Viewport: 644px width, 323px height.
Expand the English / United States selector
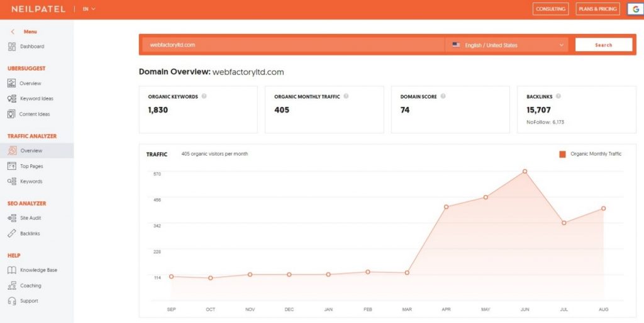[507, 45]
